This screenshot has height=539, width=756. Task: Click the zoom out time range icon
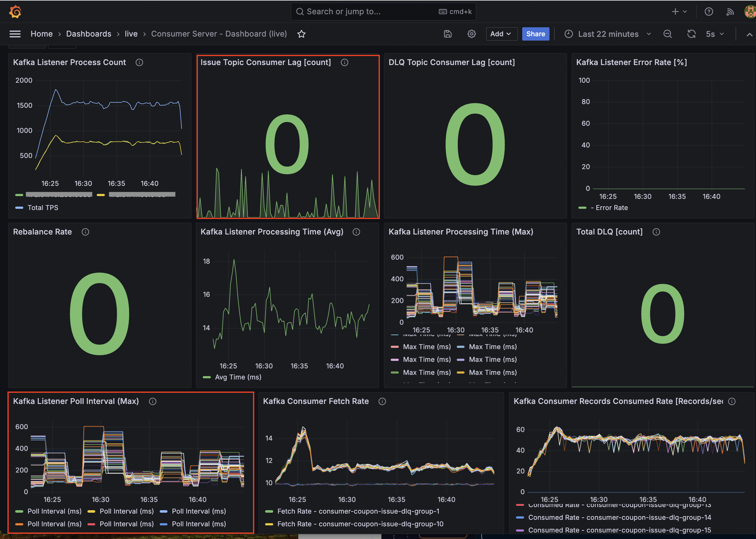pyautogui.click(x=667, y=34)
